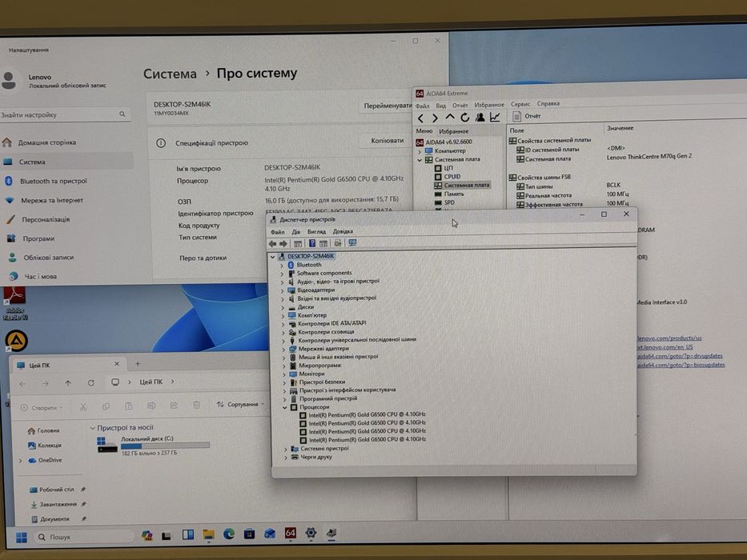Click AIDA64 user profile icon
The height and width of the screenshot is (560, 747).
click(x=480, y=117)
